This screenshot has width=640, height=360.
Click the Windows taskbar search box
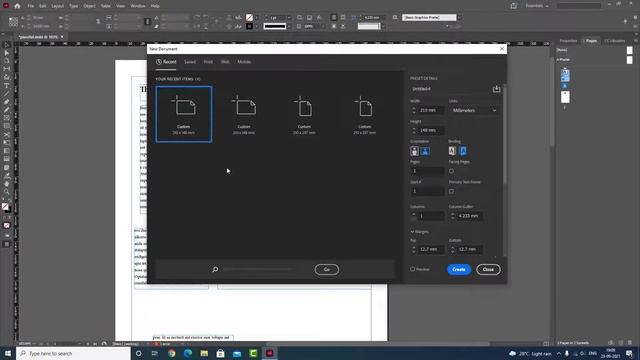[73, 353]
